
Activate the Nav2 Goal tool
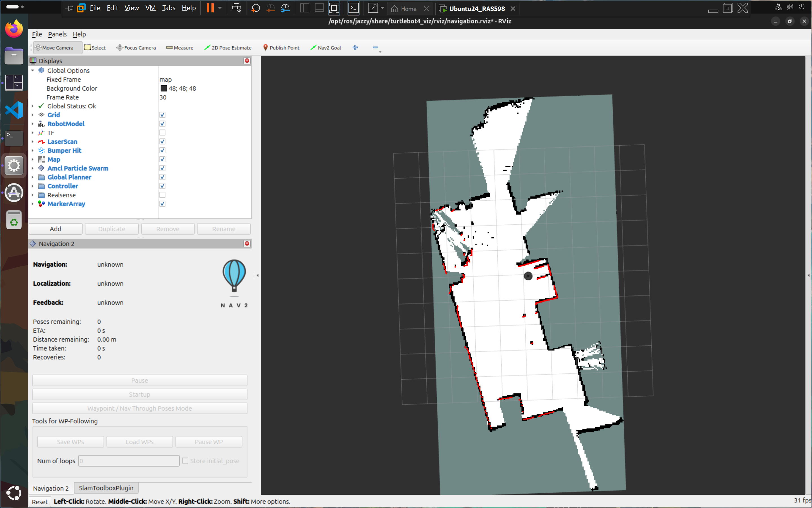[325, 48]
